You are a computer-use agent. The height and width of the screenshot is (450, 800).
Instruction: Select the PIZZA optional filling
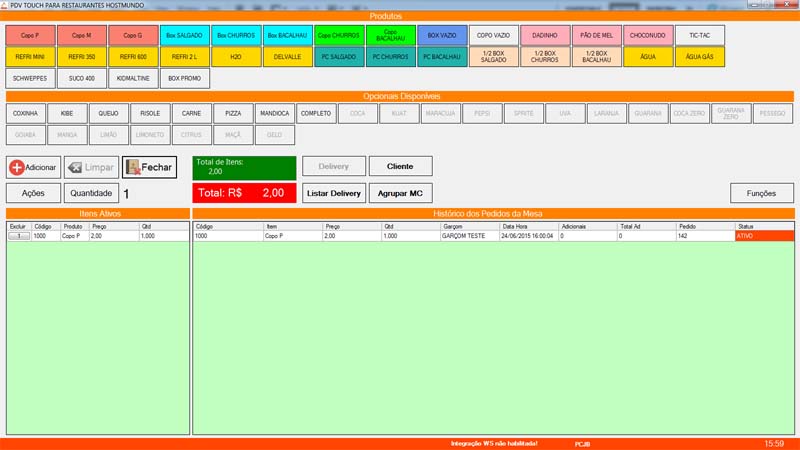coord(232,114)
